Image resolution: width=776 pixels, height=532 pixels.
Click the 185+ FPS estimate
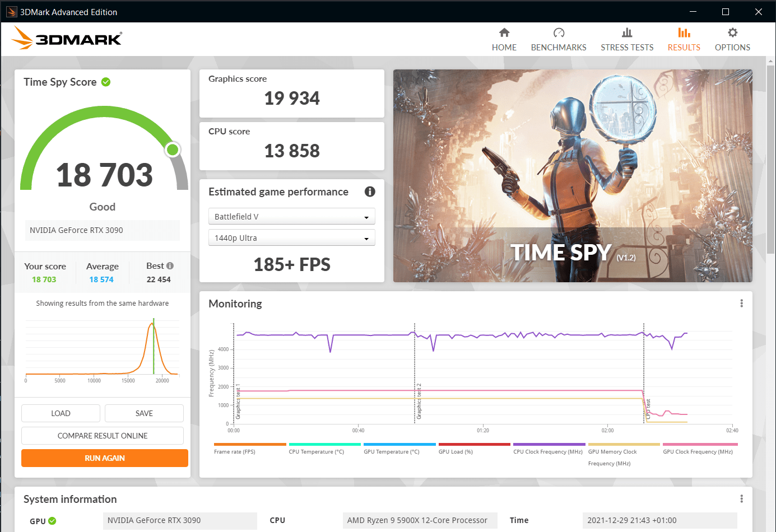[x=292, y=264]
